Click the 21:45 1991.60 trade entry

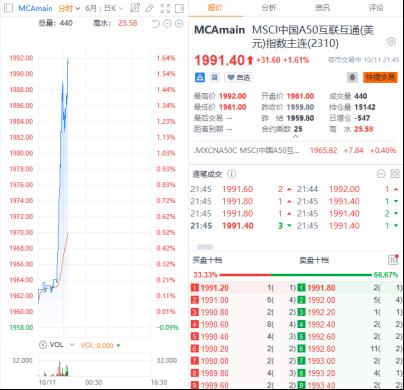[241, 189]
